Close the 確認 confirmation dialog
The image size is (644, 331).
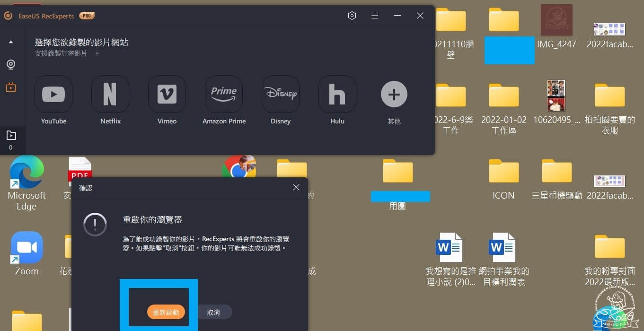[296, 187]
